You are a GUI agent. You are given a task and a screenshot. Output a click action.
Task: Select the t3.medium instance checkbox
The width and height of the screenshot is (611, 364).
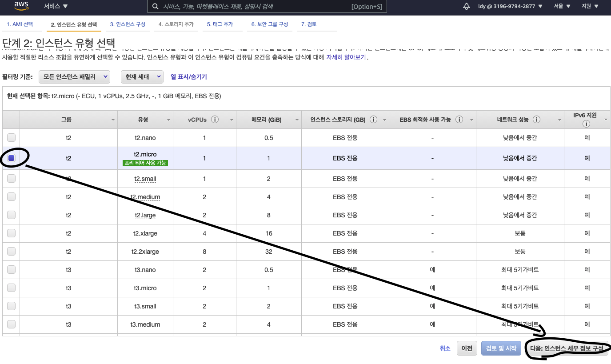click(x=12, y=324)
